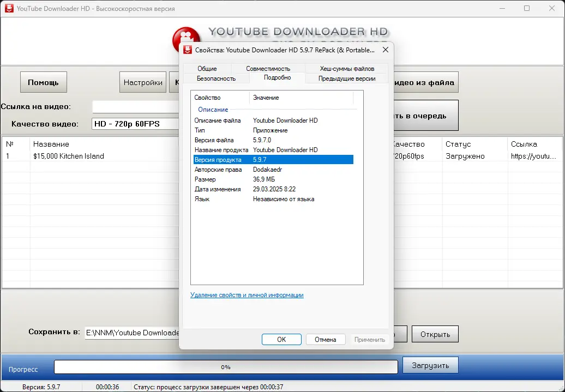The width and height of the screenshot is (565, 392).
Task: Start downloading with the Загрузить button
Action: 430,365
